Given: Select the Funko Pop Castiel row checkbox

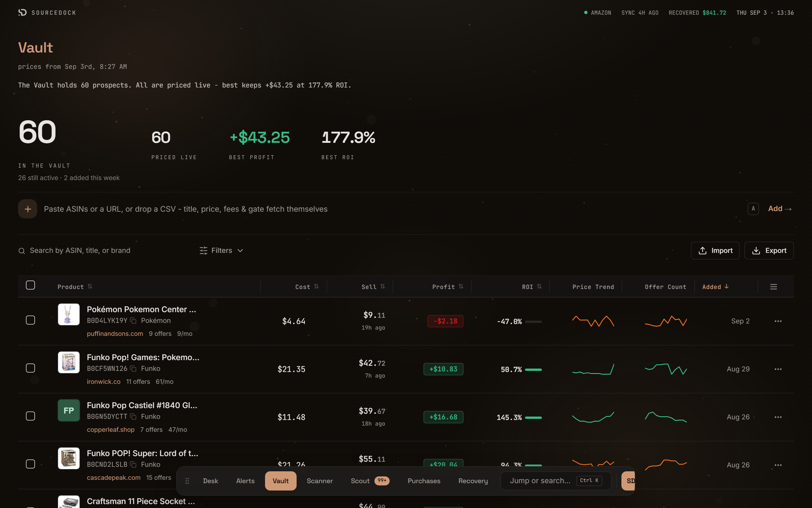Looking at the screenshot, I should [x=30, y=416].
